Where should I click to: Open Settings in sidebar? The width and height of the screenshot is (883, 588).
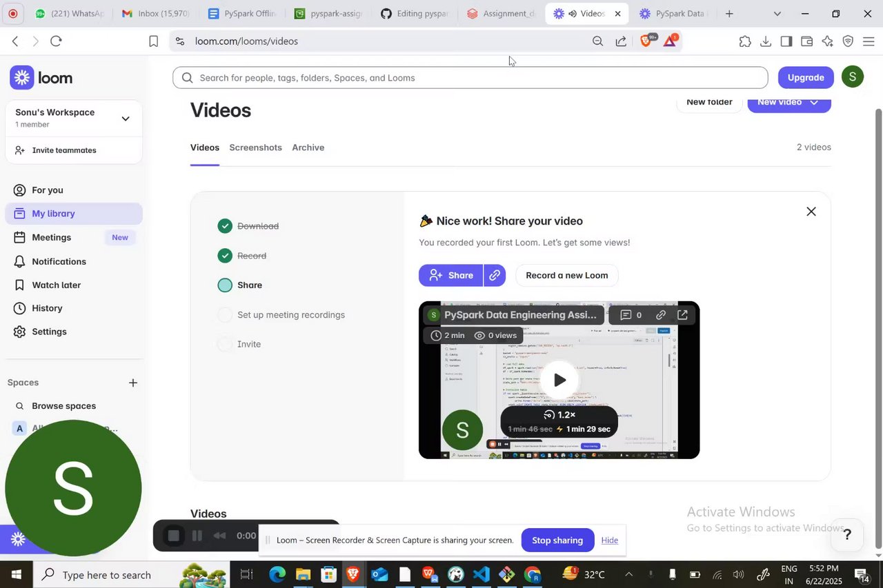pos(74,332)
